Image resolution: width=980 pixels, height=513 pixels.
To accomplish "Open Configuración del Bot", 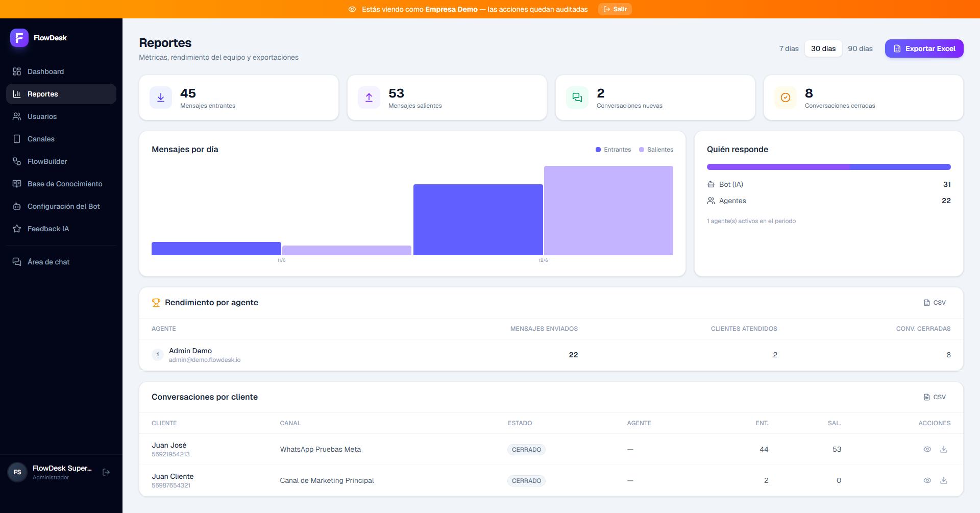I will [x=61, y=206].
